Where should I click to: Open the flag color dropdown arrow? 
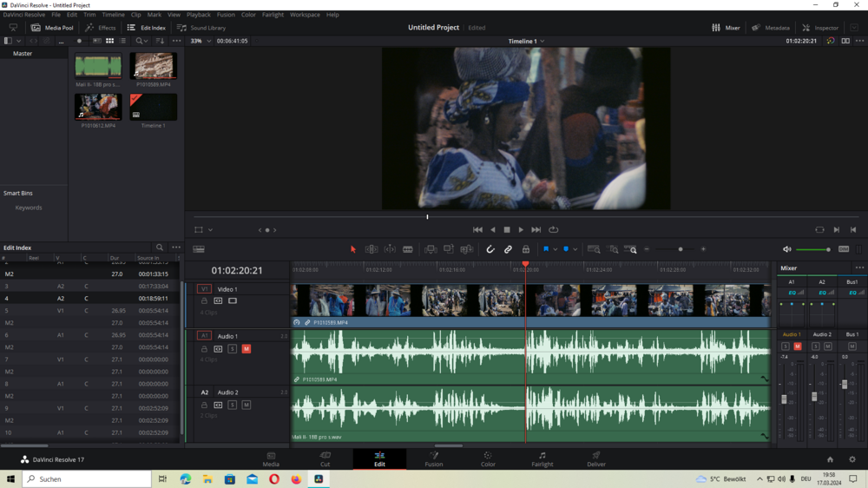(x=555, y=249)
